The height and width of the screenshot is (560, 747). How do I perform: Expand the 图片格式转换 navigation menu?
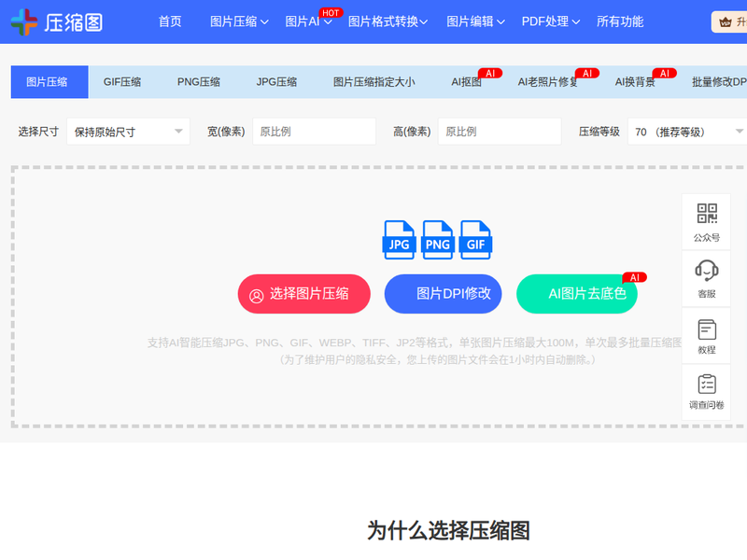click(x=388, y=21)
